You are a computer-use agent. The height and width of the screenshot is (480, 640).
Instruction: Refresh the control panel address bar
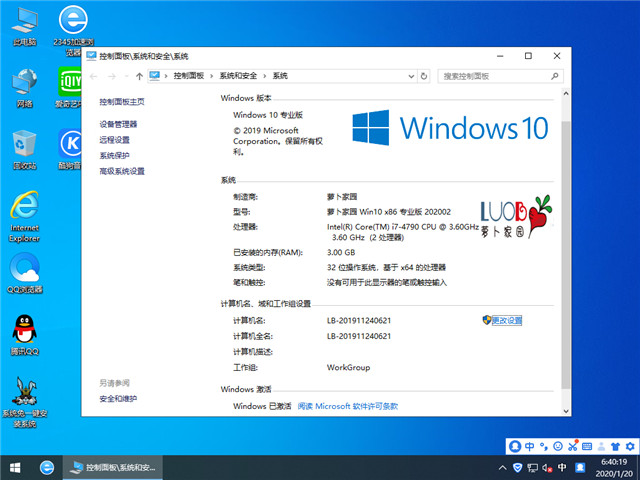[424, 76]
